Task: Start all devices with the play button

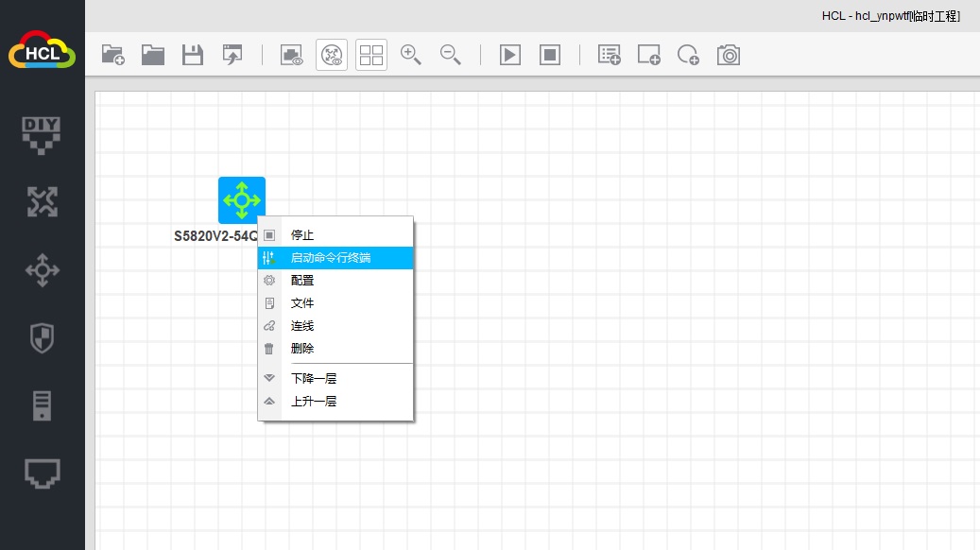Action: pos(510,55)
